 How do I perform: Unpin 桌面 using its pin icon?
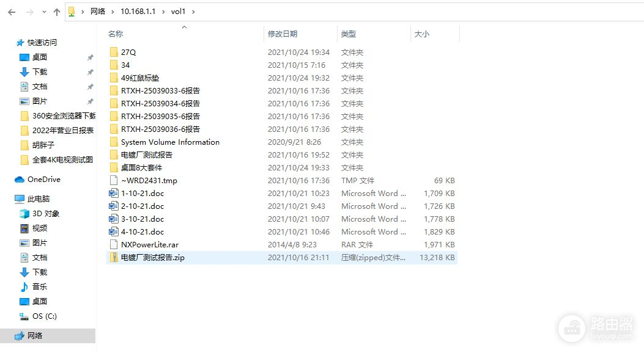(x=91, y=57)
